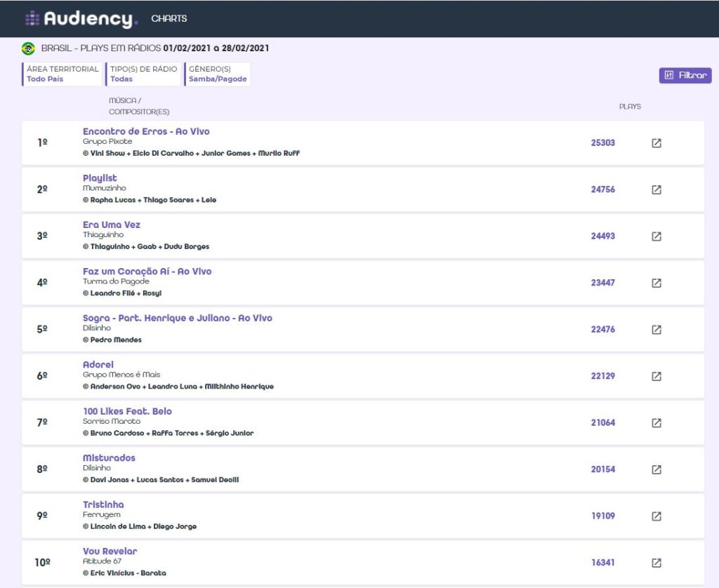Open external link for Misturados row

(656, 469)
